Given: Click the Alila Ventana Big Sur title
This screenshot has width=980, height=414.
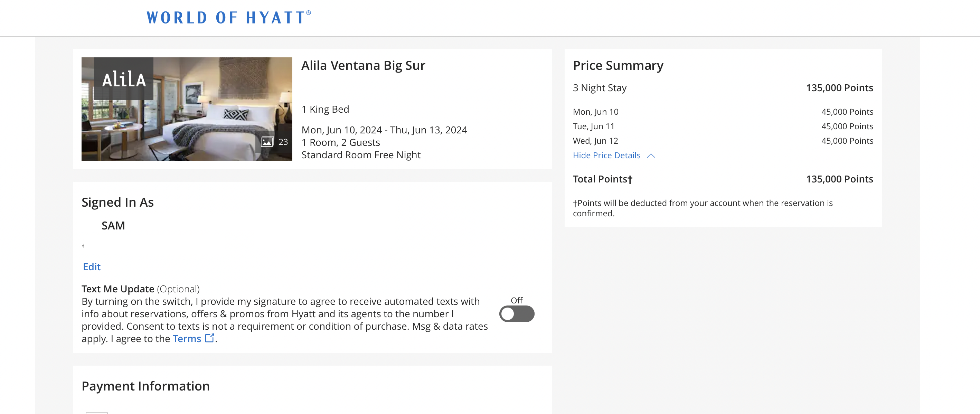Looking at the screenshot, I should (x=363, y=65).
